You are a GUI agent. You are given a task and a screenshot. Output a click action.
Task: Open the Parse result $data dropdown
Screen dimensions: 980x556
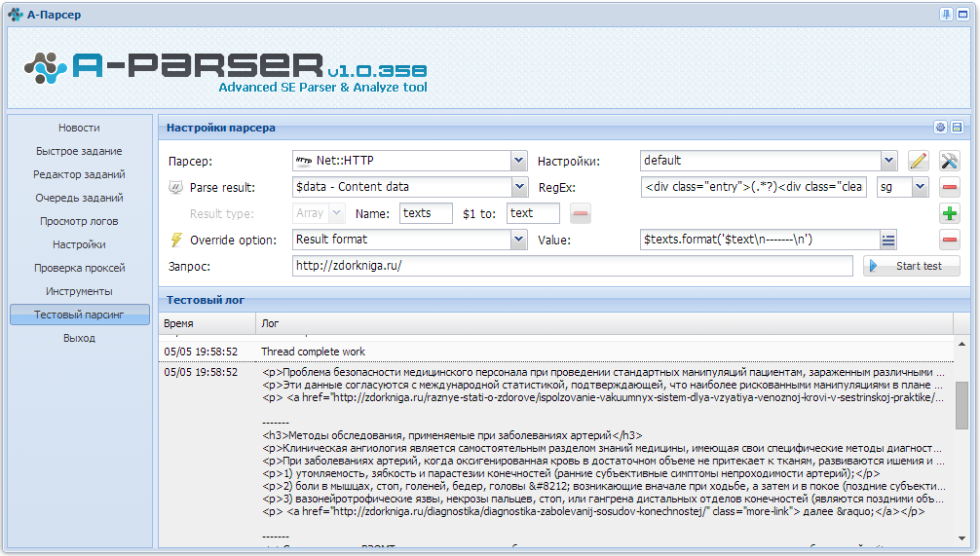[519, 187]
